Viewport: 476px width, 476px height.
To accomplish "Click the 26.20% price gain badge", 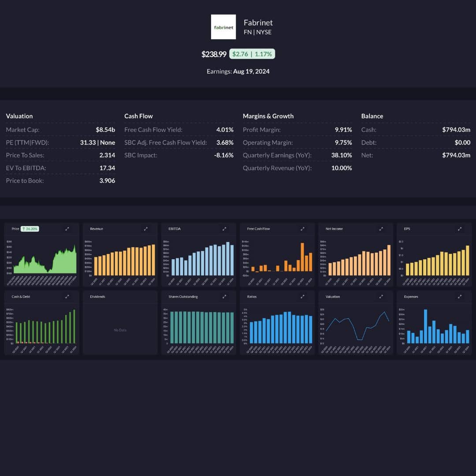I will (x=30, y=229).
